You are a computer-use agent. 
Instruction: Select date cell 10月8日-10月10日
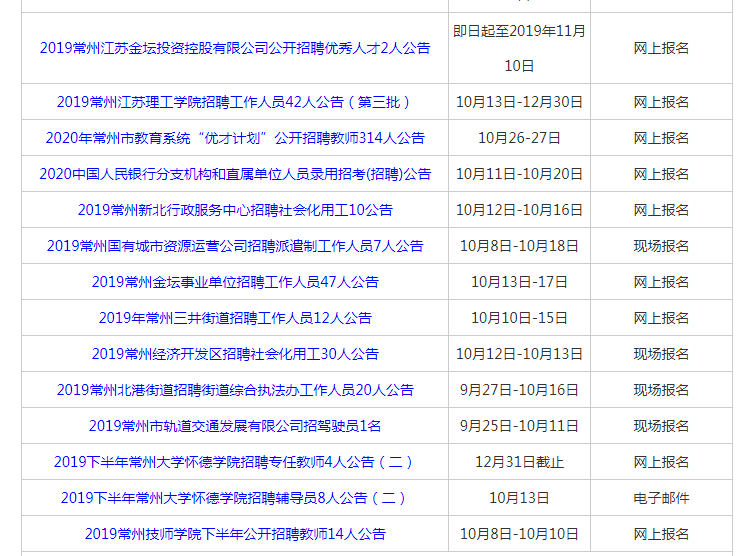519,534
